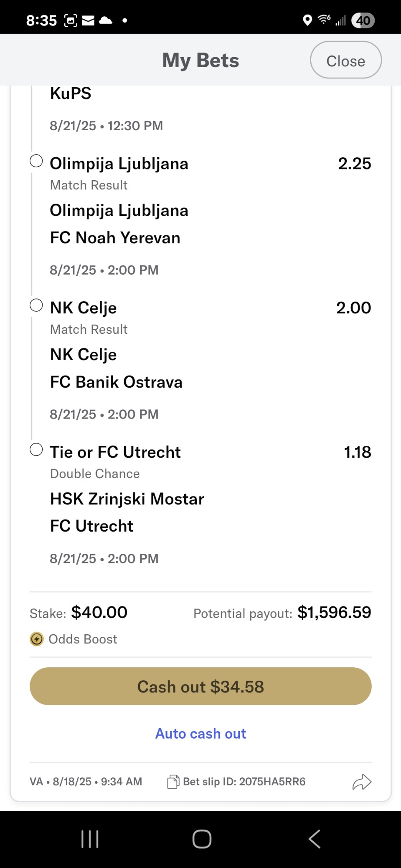
Task: Tap the 2.25 odds for Olimpija Ljubljana
Action: click(354, 164)
